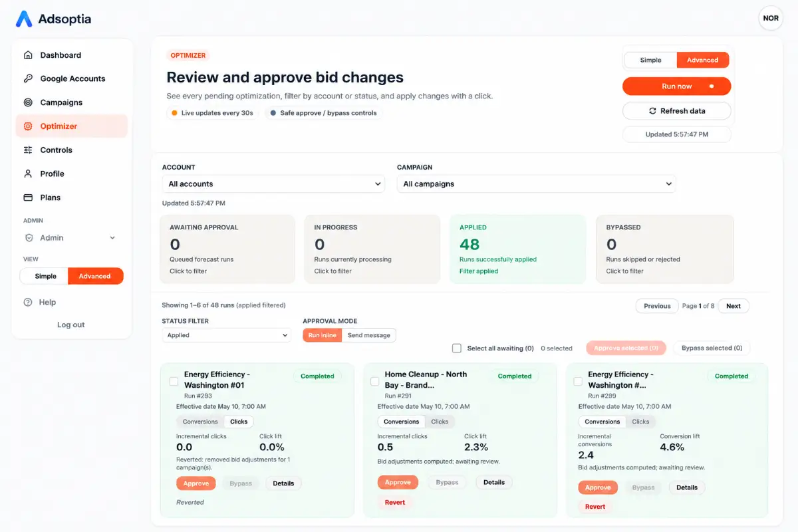The image size is (798, 532).
Task: Click the Optimizer chip icon
Action: (x=28, y=126)
